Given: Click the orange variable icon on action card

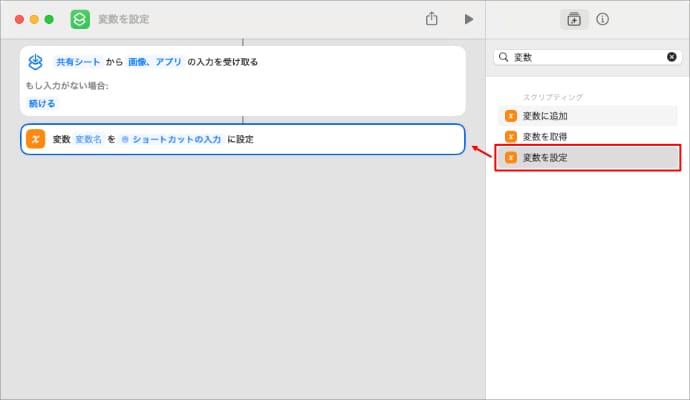Looking at the screenshot, I should [35, 139].
